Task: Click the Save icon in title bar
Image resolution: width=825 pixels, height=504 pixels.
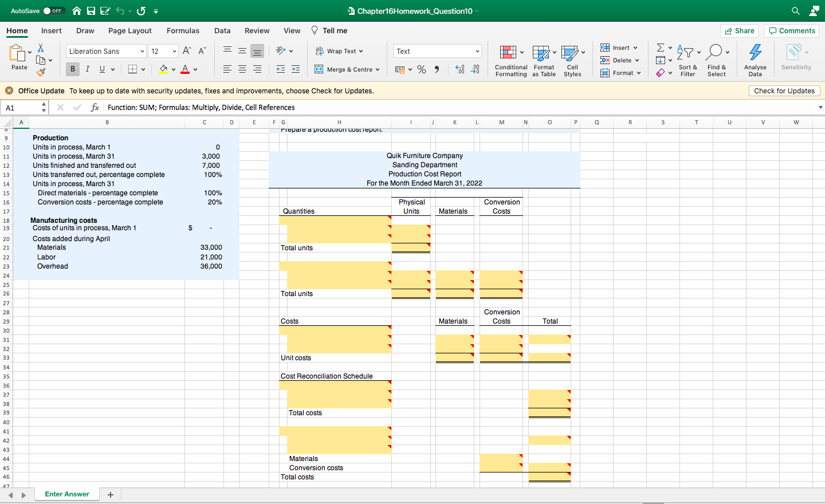Action: 91,11
